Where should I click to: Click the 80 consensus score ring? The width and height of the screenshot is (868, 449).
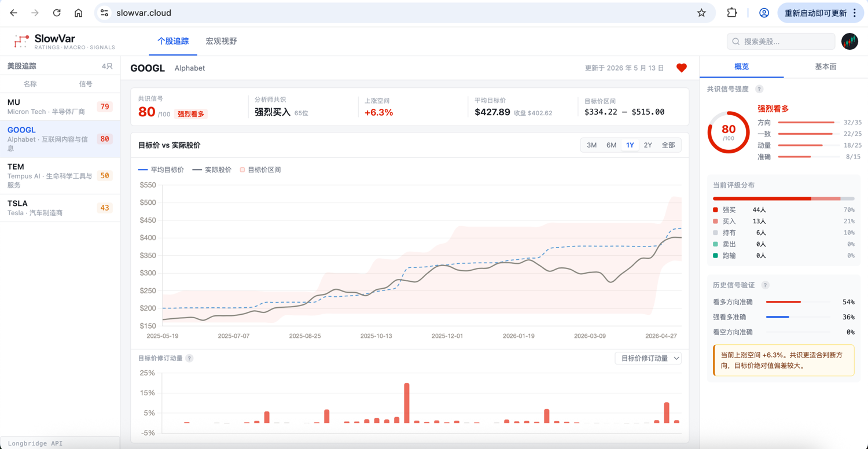[x=729, y=132]
